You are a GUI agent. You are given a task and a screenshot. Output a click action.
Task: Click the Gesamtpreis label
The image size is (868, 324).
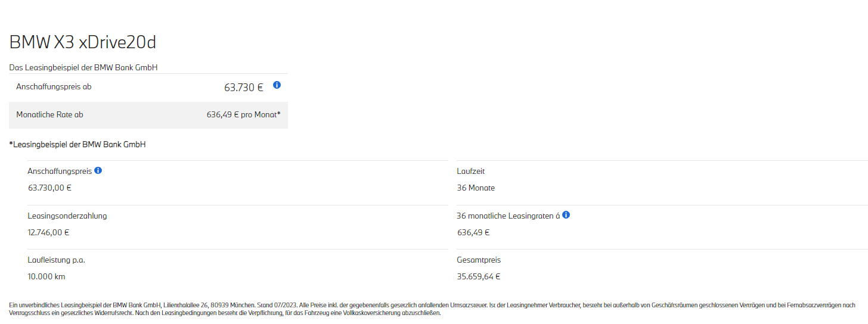click(479, 260)
